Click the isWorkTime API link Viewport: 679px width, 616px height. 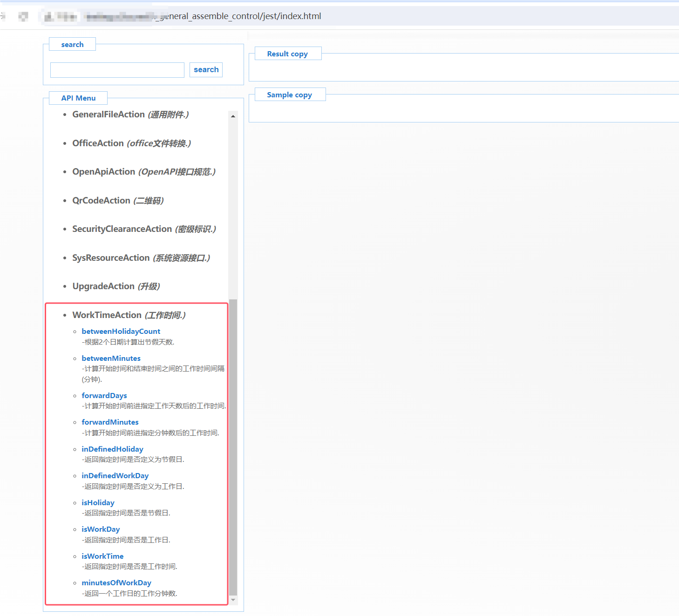coord(102,556)
